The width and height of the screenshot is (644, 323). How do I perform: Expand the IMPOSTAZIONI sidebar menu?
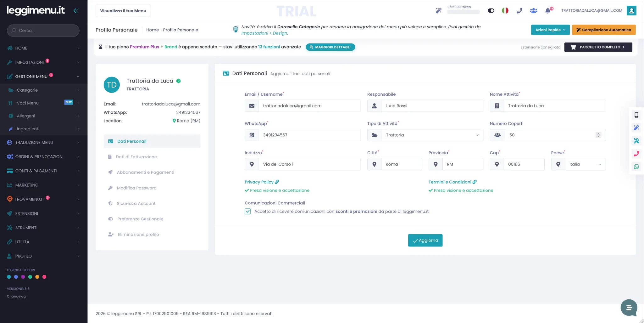(x=44, y=62)
